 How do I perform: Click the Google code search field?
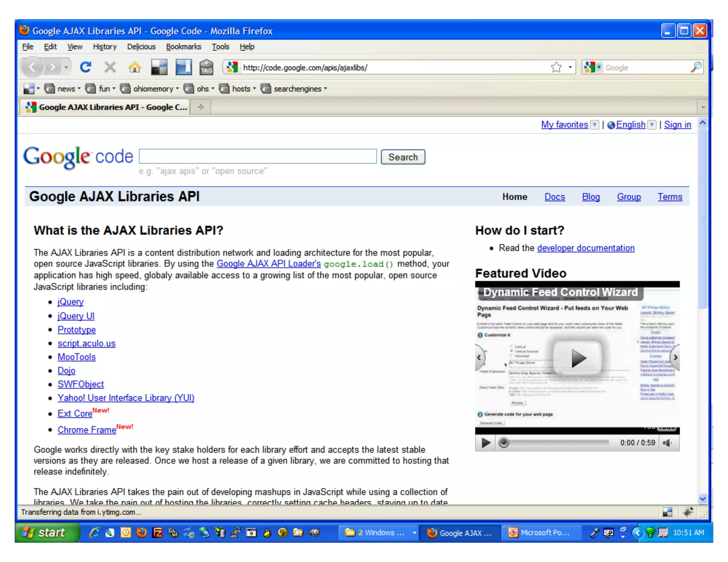[258, 157]
